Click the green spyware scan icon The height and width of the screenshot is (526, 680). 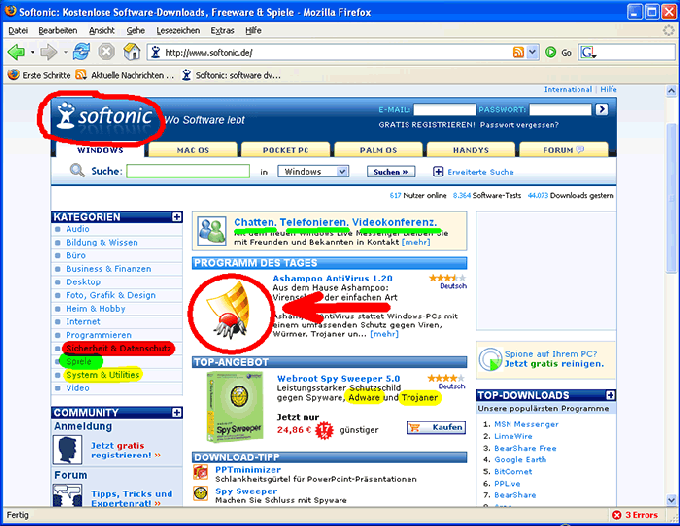tap(490, 359)
